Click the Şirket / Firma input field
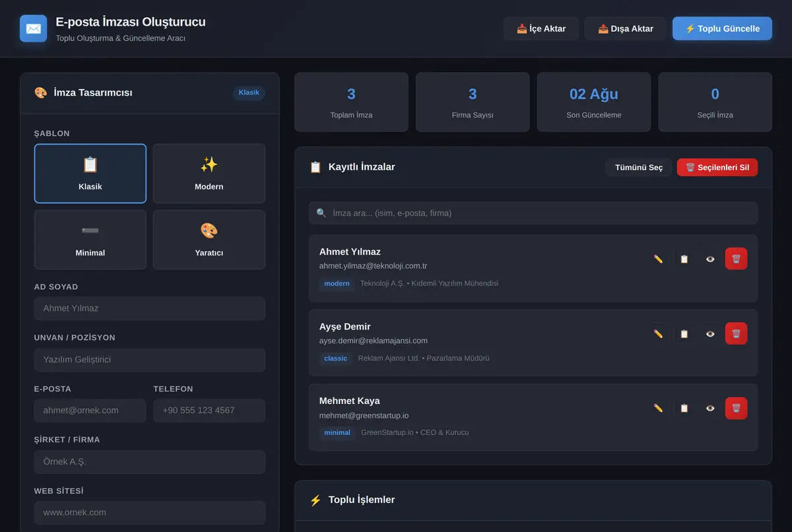The width and height of the screenshot is (792, 532). pos(150,462)
